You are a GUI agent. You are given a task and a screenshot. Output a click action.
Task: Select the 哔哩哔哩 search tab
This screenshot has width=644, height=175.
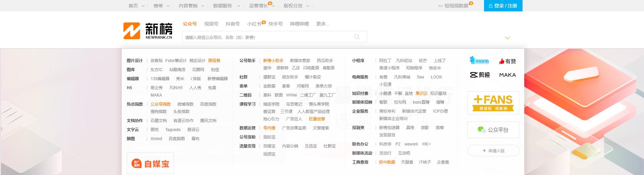[300, 24]
